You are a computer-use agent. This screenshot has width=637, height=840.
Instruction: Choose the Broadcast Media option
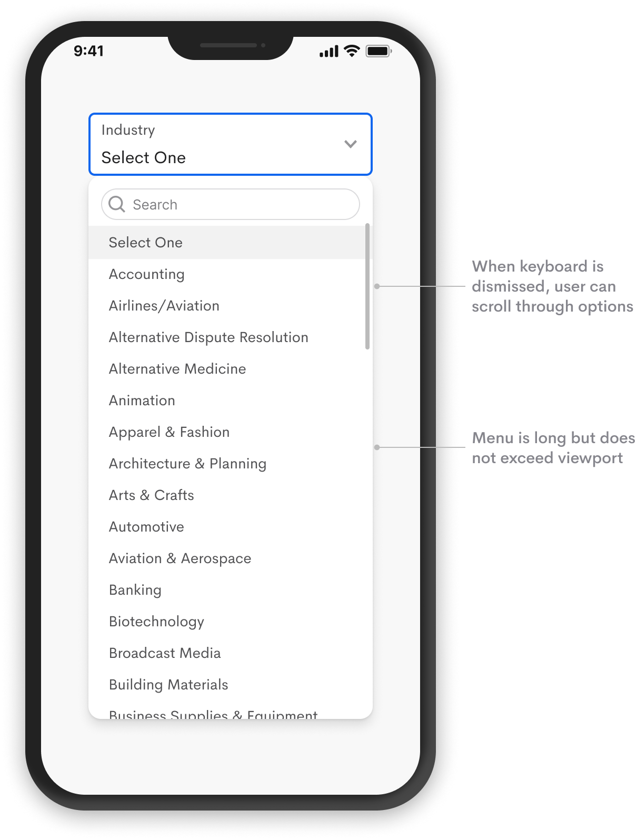pos(164,653)
